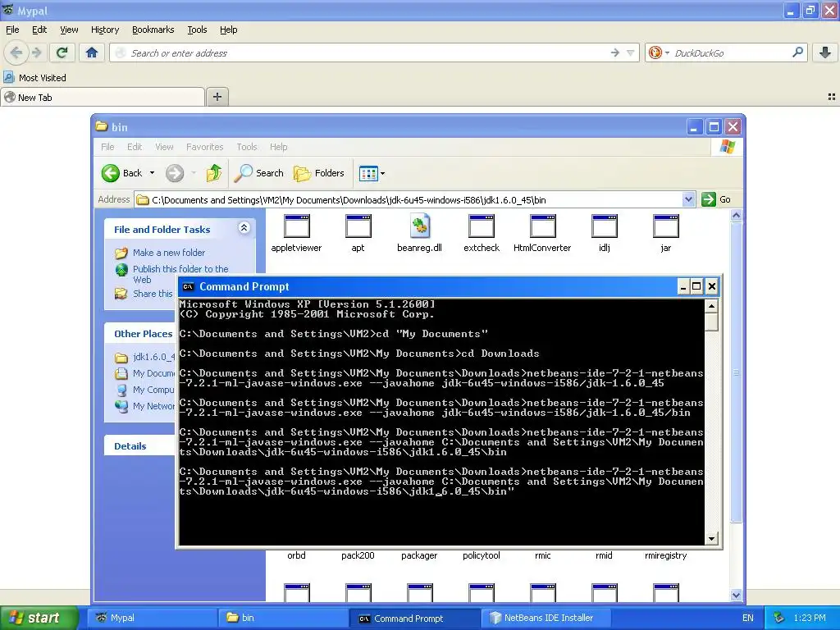
Task: Select the extcheck executable icon
Action: click(x=481, y=226)
